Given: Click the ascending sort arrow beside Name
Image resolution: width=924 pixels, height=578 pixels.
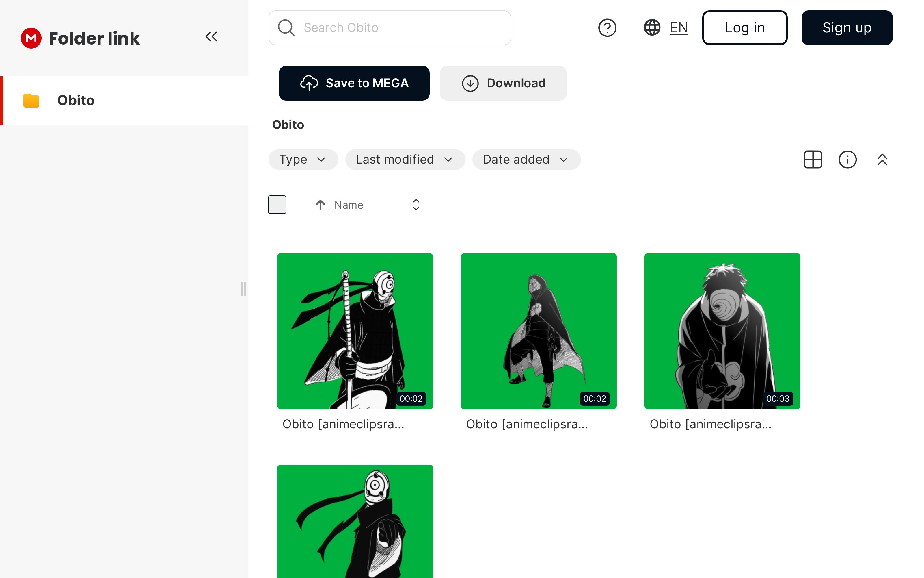Looking at the screenshot, I should (320, 205).
